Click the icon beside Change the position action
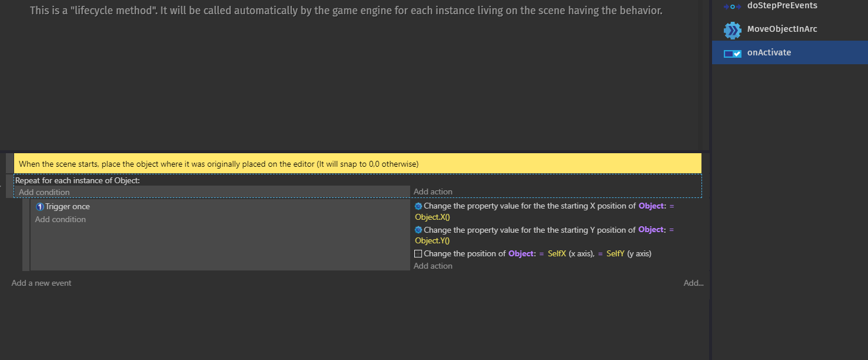 click(x=418, y=254)
